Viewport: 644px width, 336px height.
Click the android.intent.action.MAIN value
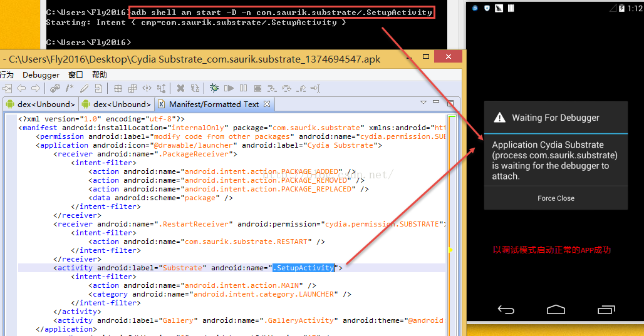click(x=242, y=285)
